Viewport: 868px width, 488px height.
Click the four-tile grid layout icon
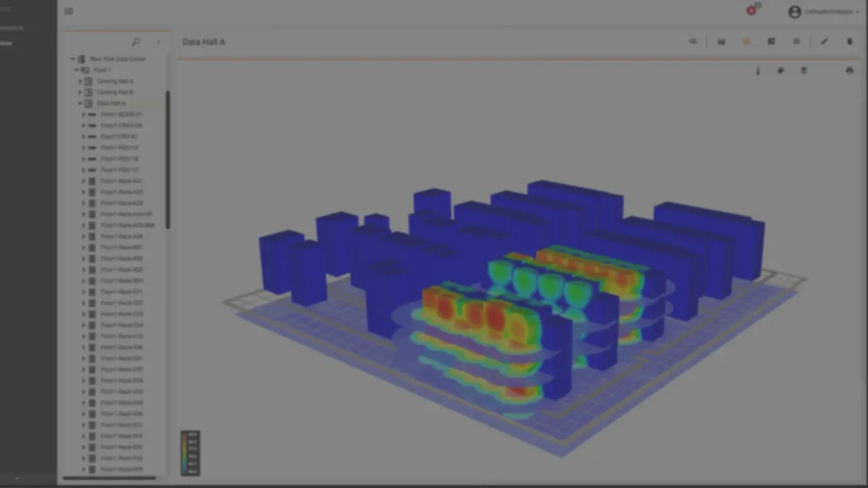pos(771,41)
